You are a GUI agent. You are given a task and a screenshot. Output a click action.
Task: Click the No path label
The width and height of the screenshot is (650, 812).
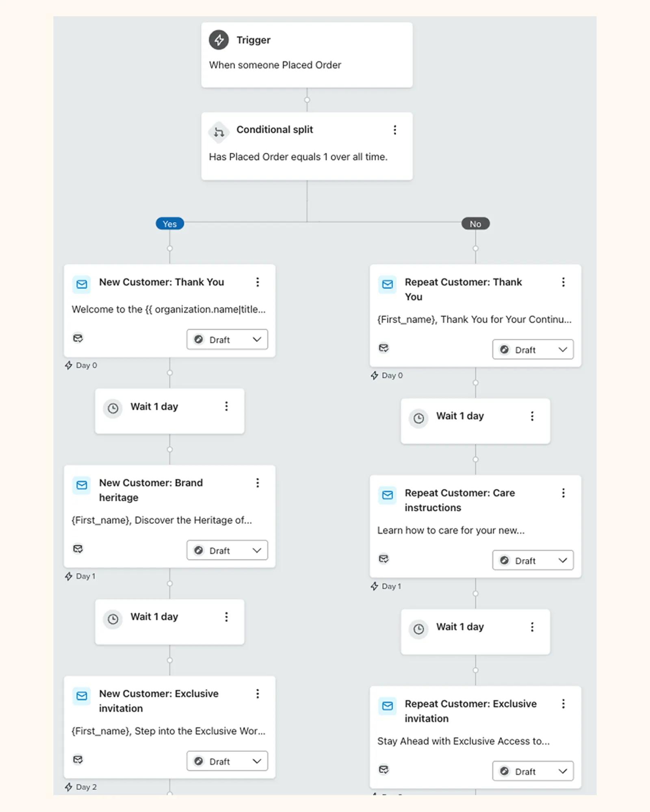(x=475, y=224)
